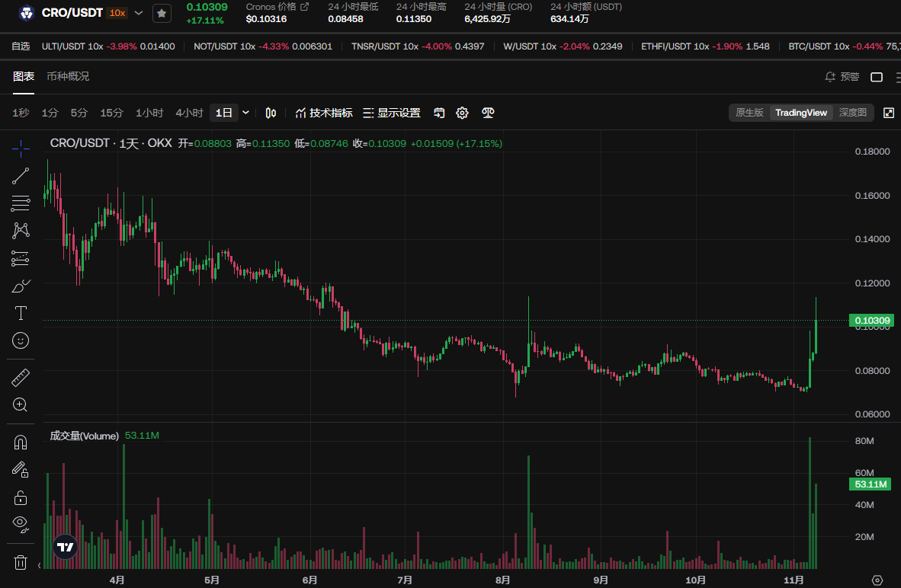Click the 10x leverage badge
Image resolution: width=901 pixels, height=588 pixels.
[x=117, y=13]
